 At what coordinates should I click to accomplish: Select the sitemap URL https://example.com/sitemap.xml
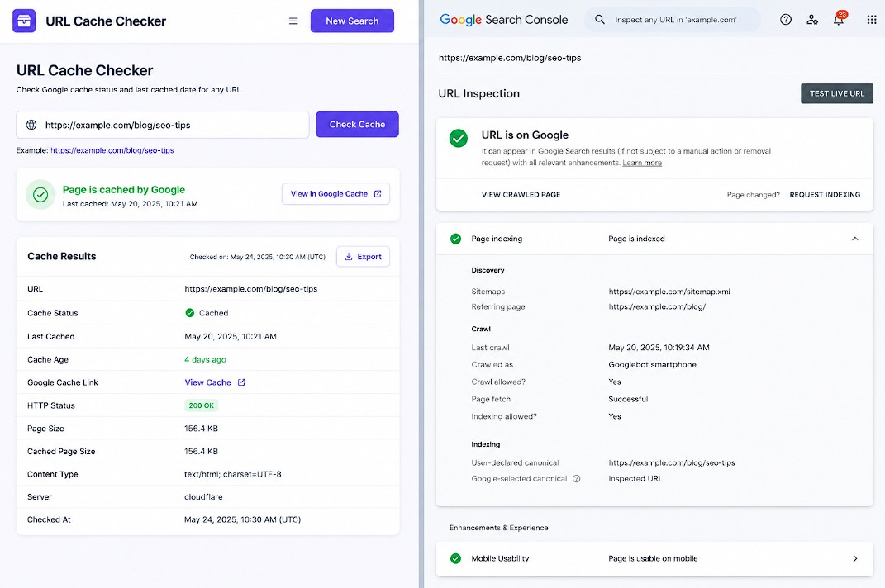point(669,292)
